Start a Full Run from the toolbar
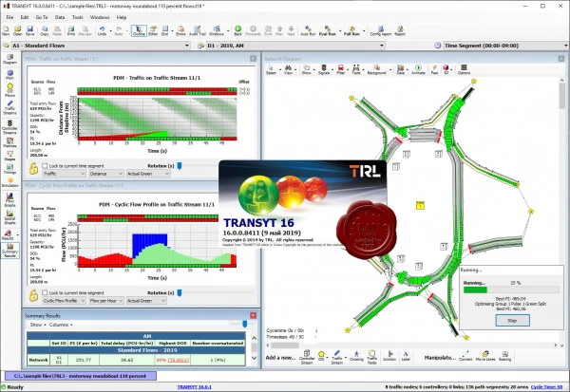 point(351,30)
